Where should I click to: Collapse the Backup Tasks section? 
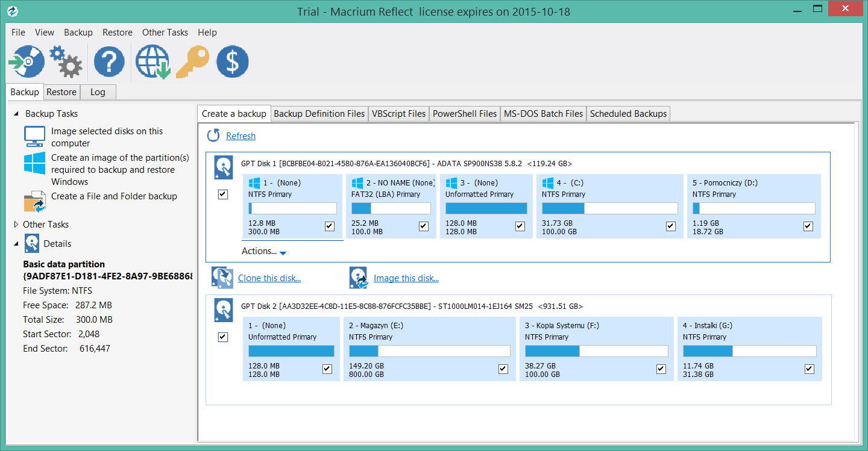pos(16,114)
